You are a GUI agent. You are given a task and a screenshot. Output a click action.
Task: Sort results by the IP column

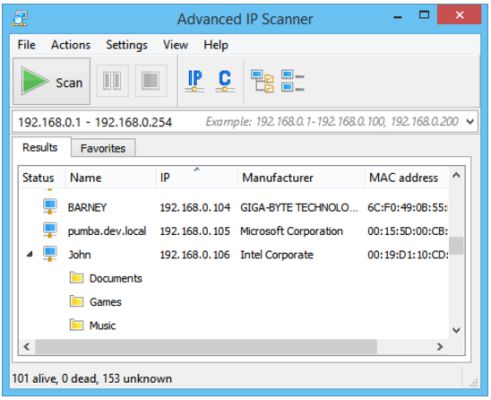197,178
